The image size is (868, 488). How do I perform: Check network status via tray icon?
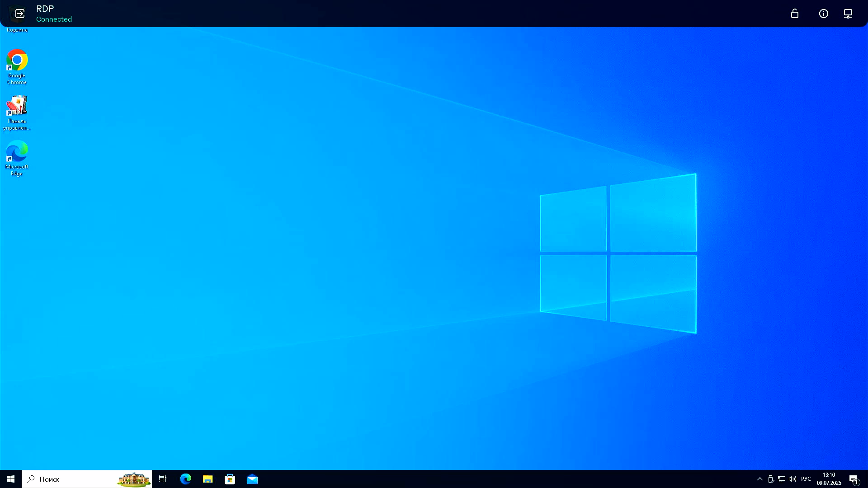point(782,479)
